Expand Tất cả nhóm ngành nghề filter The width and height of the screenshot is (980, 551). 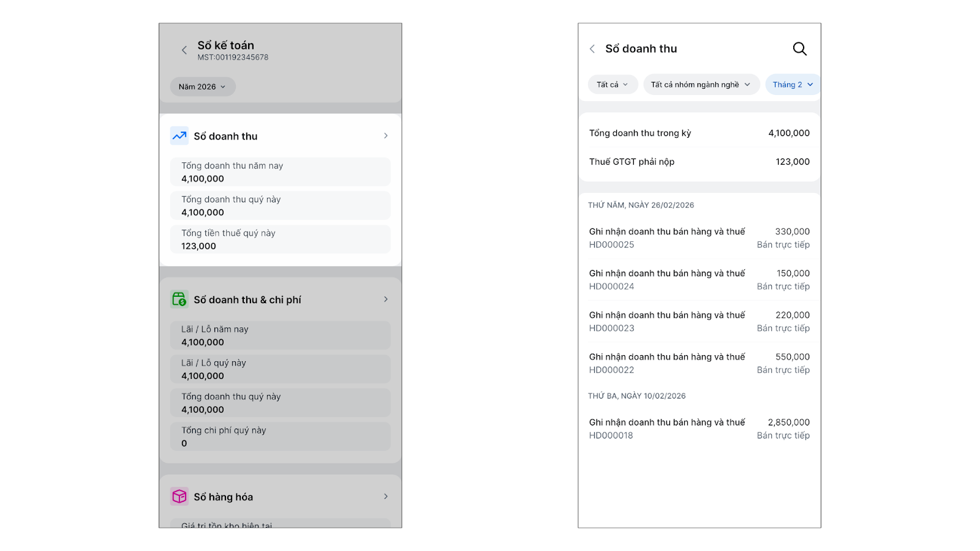tap(701, 84)
